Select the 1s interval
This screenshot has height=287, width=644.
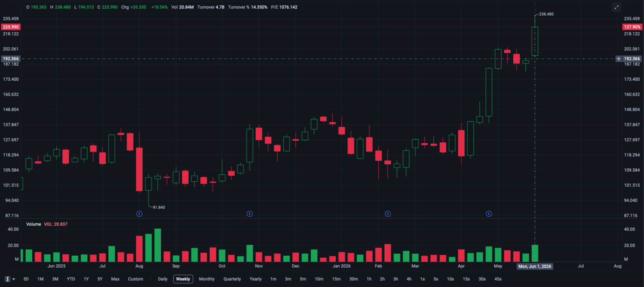[423, 279]
